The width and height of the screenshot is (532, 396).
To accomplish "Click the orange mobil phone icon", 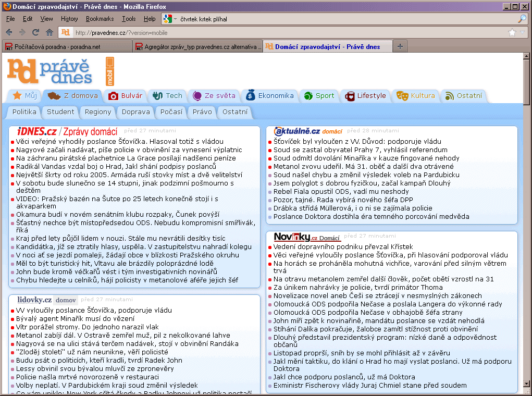I will coord(110,71).
